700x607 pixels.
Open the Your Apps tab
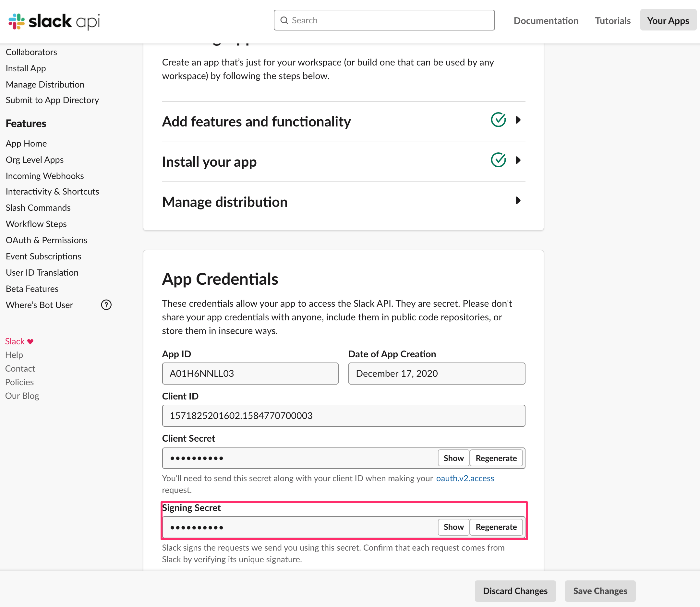[x=668, y=20]
